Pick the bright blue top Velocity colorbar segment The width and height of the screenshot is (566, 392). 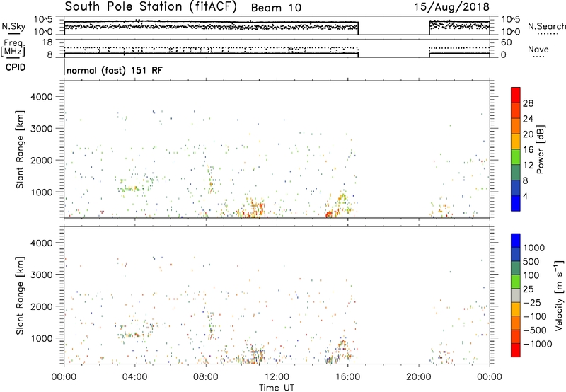(516, 241)
